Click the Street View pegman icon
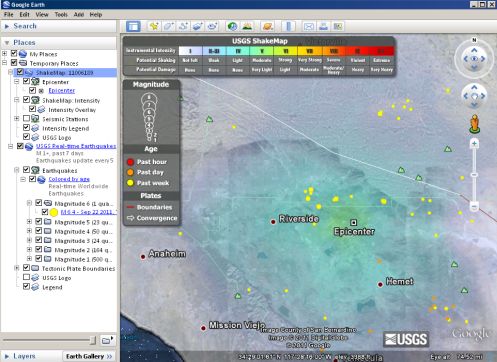Image resolution: width=497 pixels, height=362 pixels. (x=474, y=123)
